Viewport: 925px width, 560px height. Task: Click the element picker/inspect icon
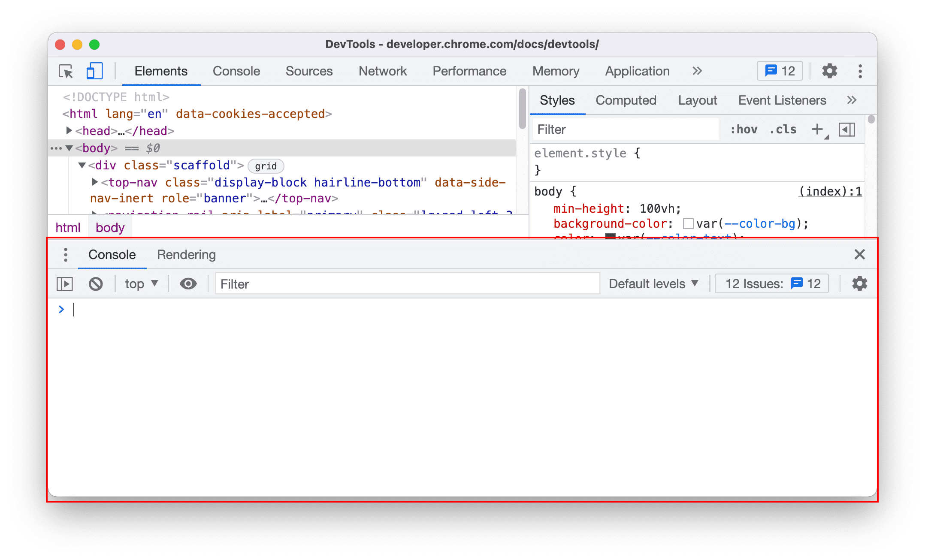tap(66, 71)
